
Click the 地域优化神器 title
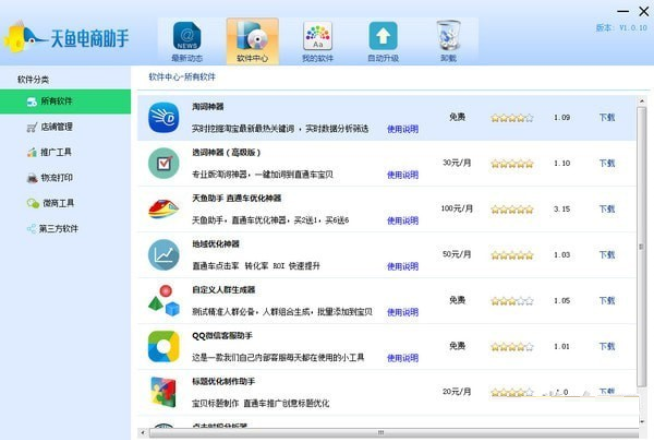coord(216,244)
